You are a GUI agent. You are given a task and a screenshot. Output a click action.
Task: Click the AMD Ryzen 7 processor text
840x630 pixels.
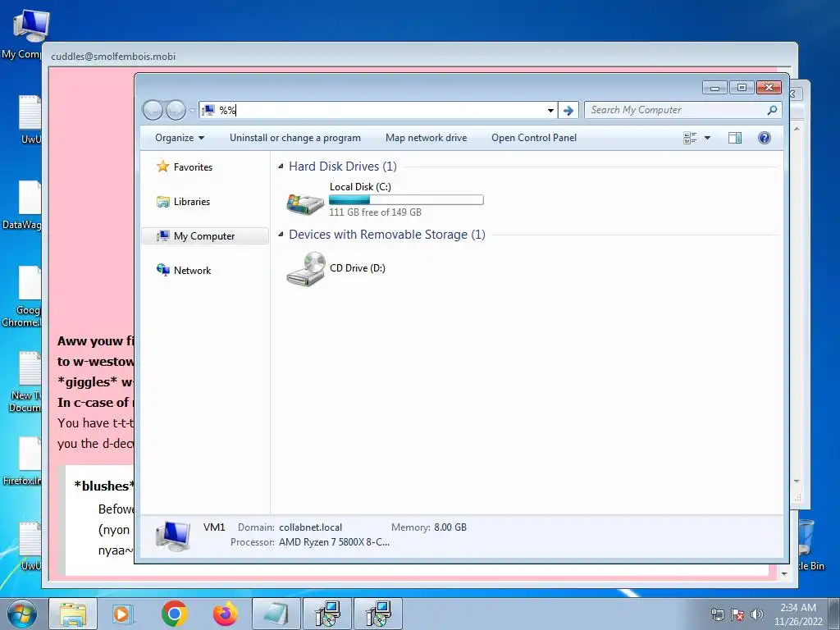(x=335, y=543)
